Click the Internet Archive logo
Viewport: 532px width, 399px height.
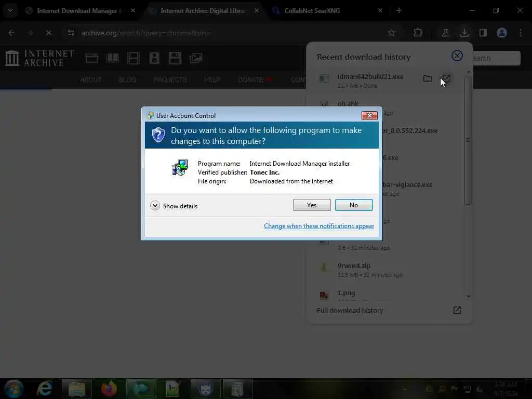point(39,58)
